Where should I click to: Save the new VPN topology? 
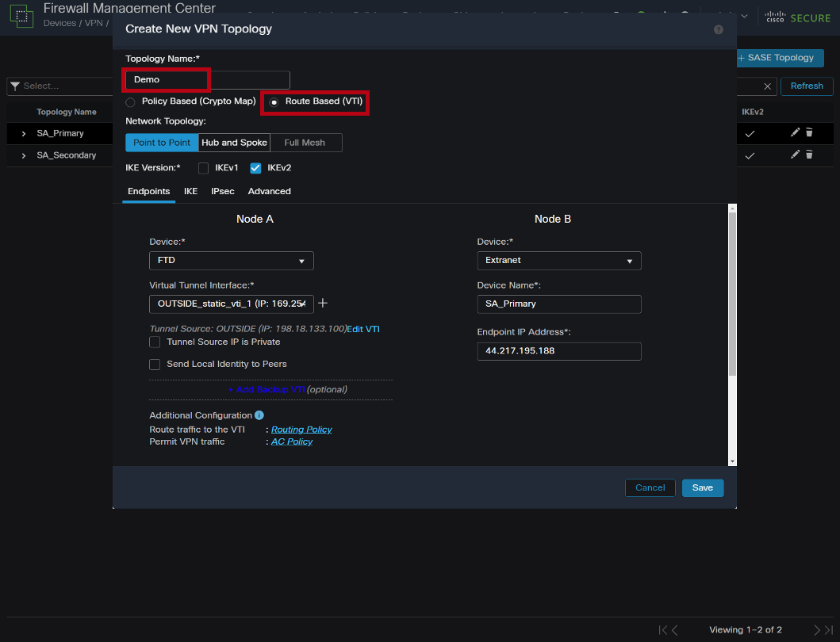tap(703, 487)
